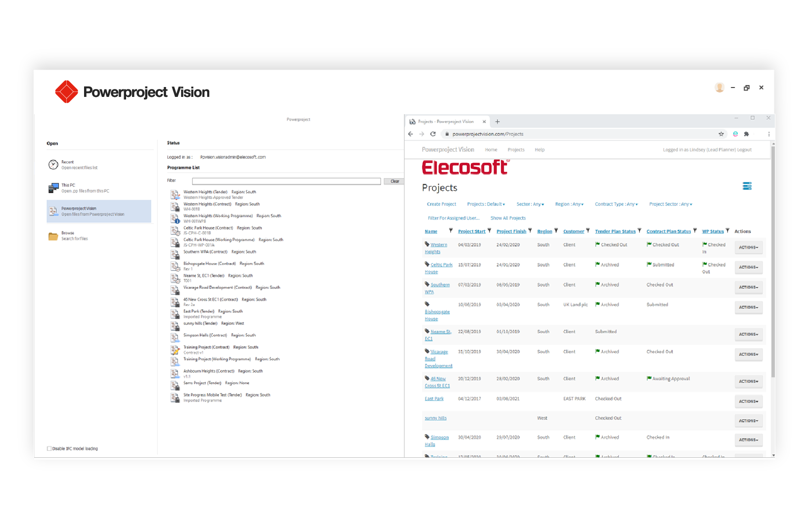Open the browser three-dot menu
The image size is (809, 532).
(x=769, y=134)
